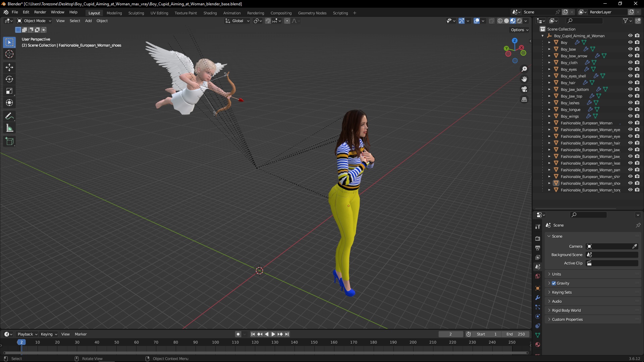Open the Render menu

[40, 12]
